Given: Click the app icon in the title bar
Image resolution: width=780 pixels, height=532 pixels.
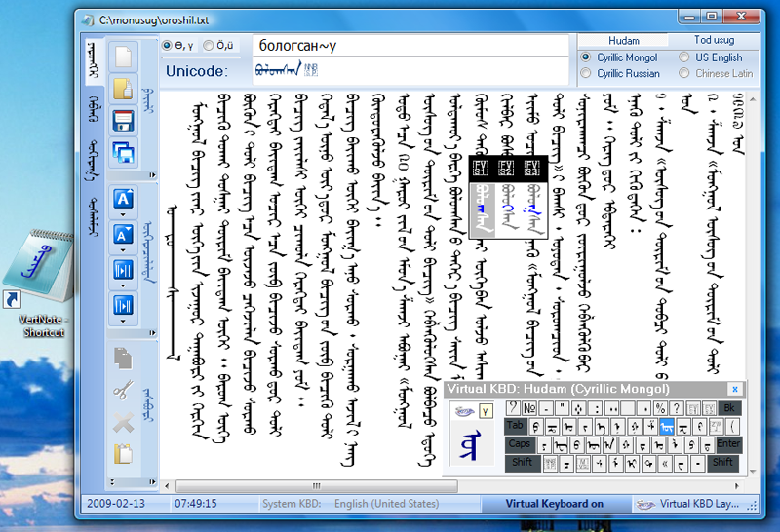Looking at the screenshot, I should [88, 19].
